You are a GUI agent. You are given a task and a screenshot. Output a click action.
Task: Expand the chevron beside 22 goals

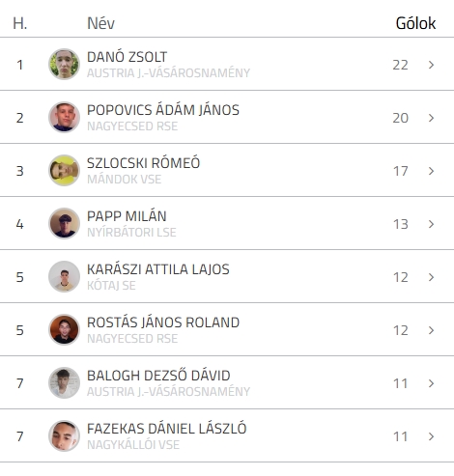click(x=432, y=65)
